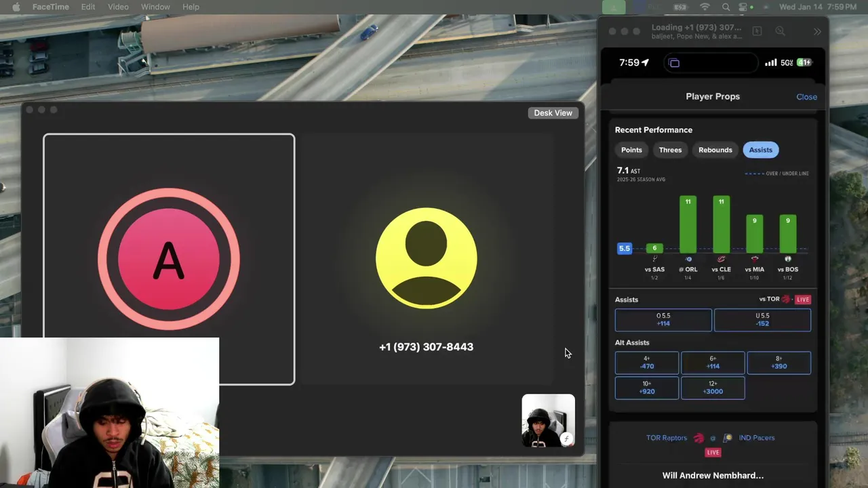The image size is (868, 488).
Task: Open Control Center in menu bar
Action: [x=744, y=7]
